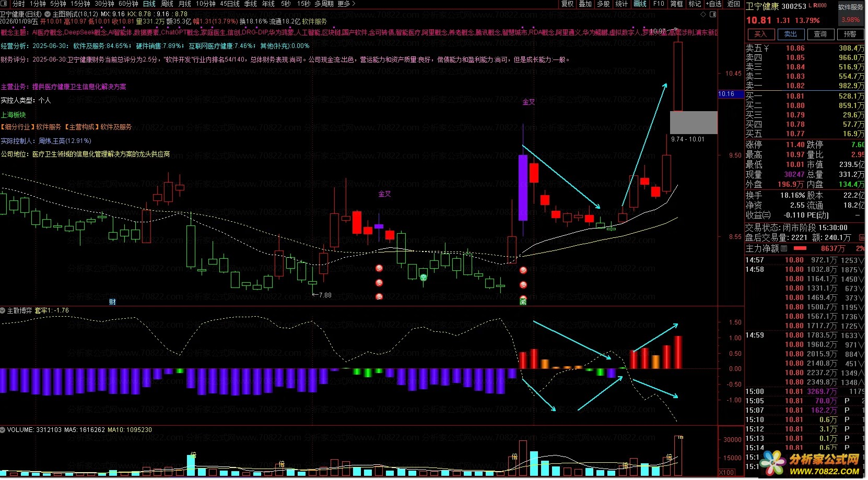Switch to the 月线 monthly period
The height and width of the screenshot is (480, 868).
pyautogui.click(x=185, y=4)
